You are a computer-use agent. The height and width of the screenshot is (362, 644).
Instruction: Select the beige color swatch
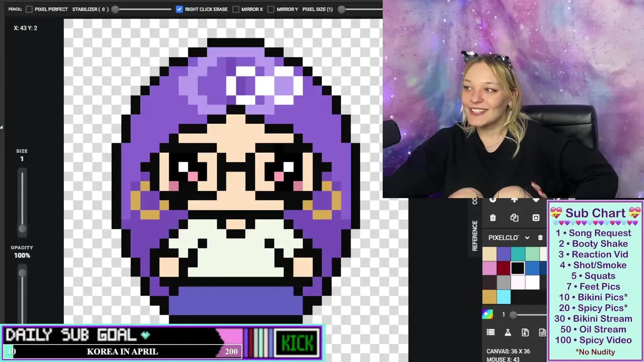[x=490, y=254]
